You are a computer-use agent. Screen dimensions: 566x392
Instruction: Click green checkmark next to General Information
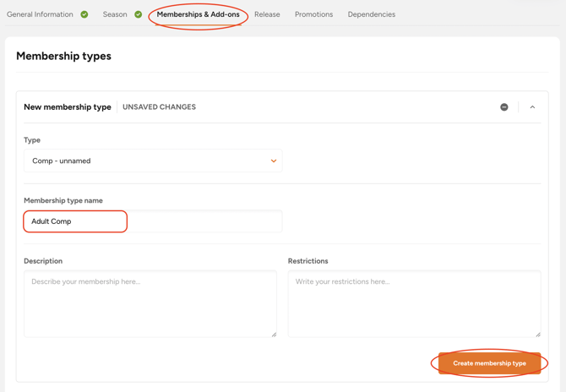click(x=84, y=14)
